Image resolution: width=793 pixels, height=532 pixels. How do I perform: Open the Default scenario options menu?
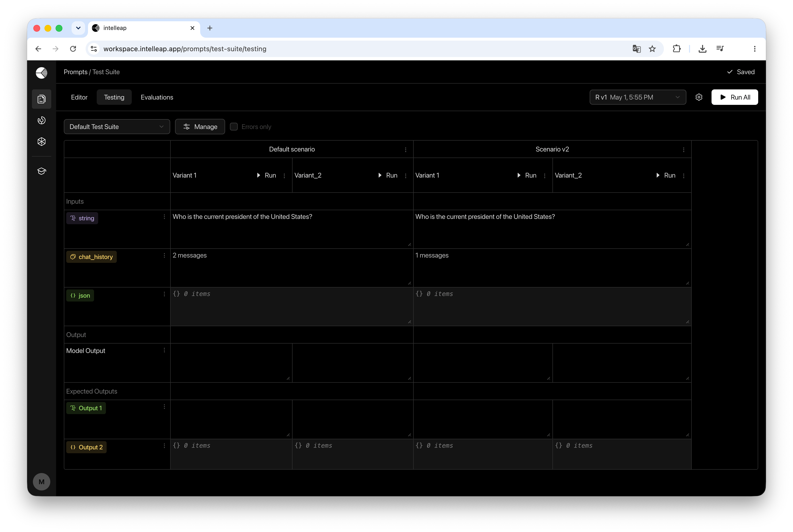click(405, 150)
